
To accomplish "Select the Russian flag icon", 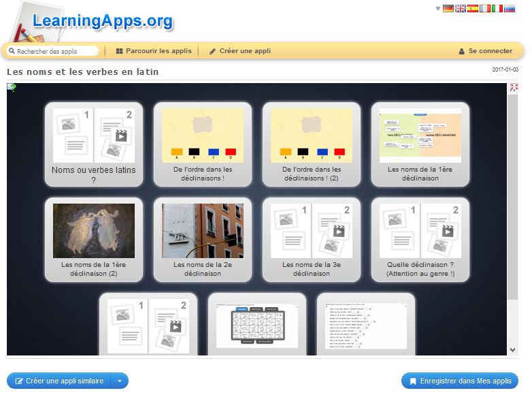I will [x=510, y=9].
